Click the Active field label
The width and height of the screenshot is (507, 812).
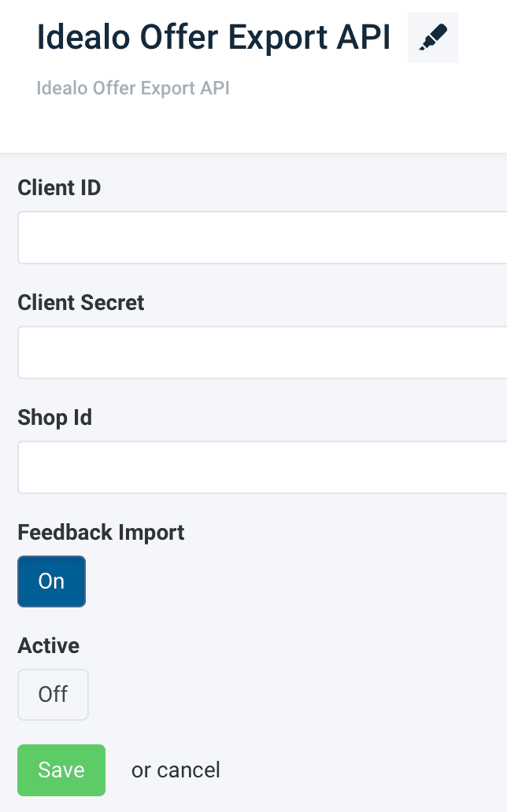pos(49,646)
